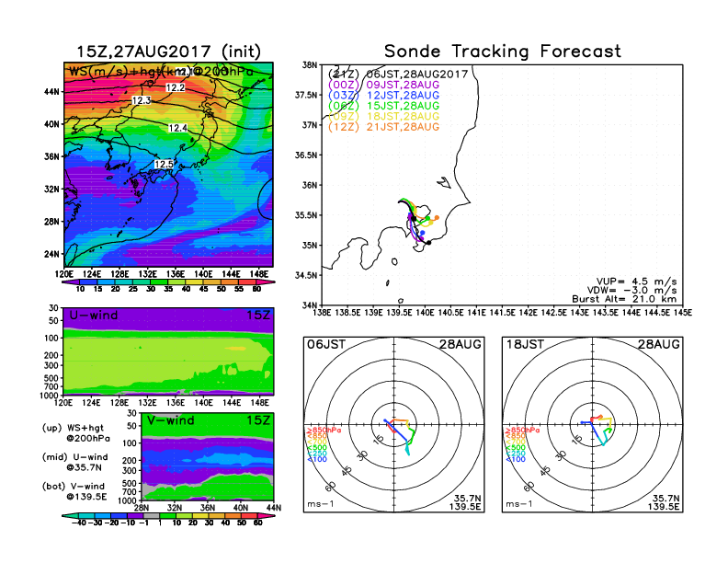Image resolution: width=728 pixels, height=563 pixels.
Task: Click the '28N' axis label under the V-wind panel
Action: tap(142, 507)
